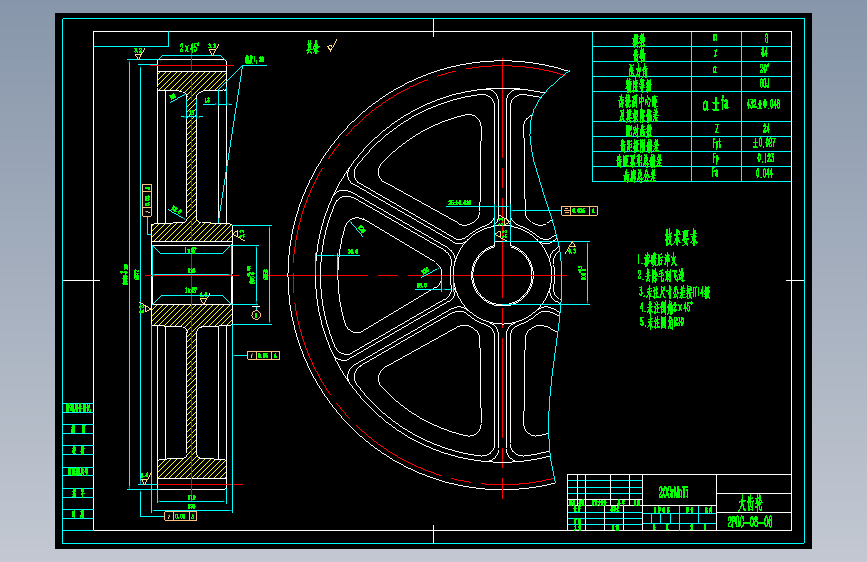This screenshot has height=562, width=867.
Task: Select requirement line 2 去除毛刺飞边
Action: pyautogui.click(x=661, y=275)
